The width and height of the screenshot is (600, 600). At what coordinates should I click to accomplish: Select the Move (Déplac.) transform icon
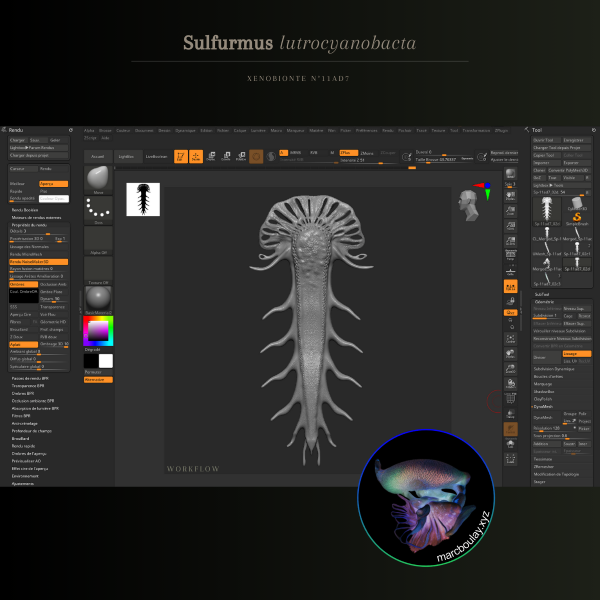point(211,157)
